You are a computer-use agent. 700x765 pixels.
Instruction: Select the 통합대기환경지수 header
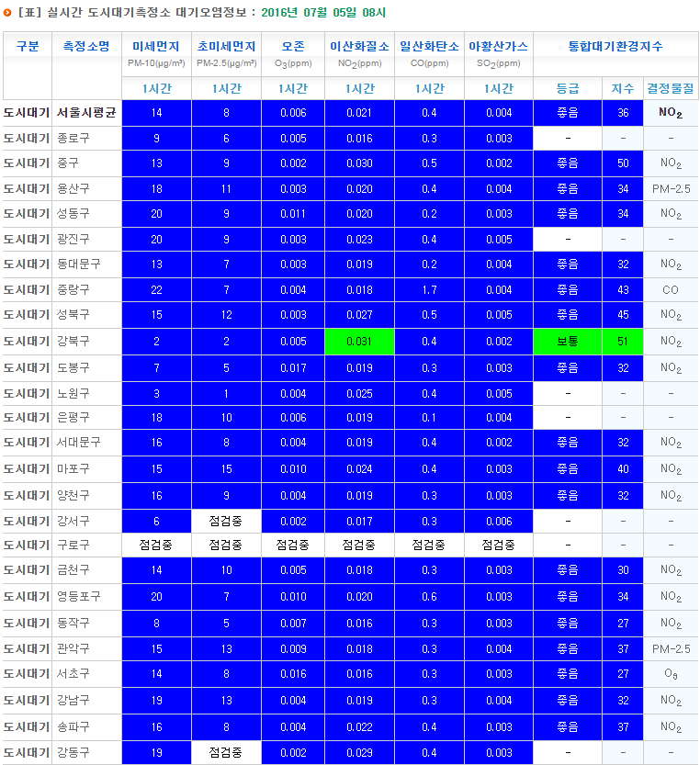(615, 46)
